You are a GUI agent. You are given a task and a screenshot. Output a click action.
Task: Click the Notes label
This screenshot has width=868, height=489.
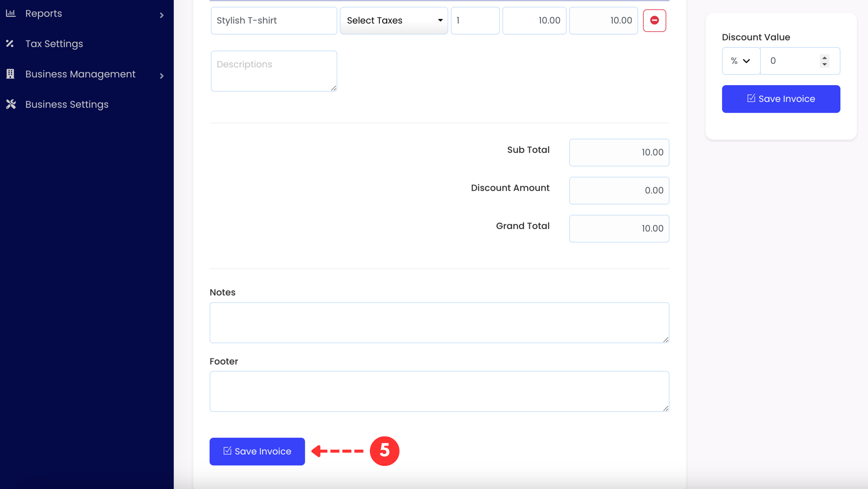click(x=222, y=292)
